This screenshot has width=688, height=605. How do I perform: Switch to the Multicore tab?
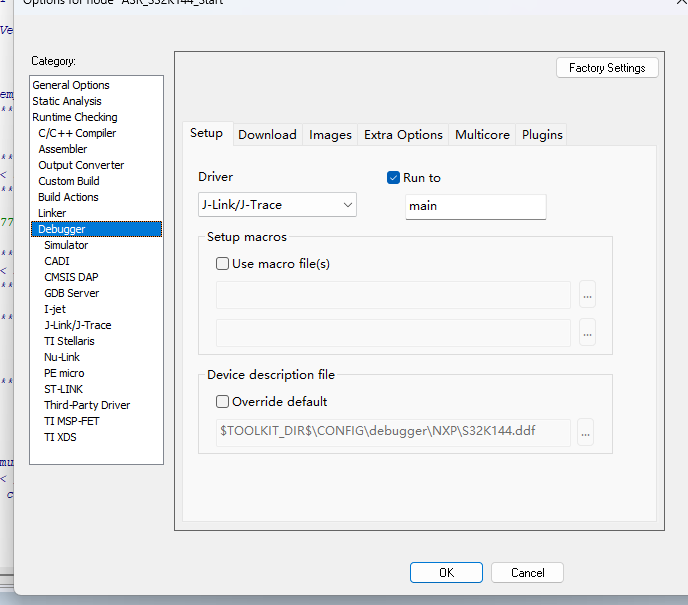(482, 135)
